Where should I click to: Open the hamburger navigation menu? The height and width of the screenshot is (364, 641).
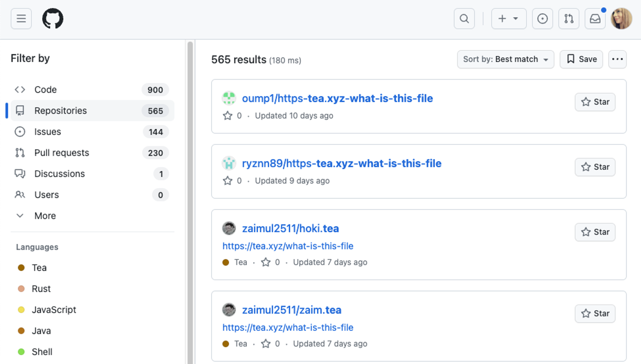point(21,18)
